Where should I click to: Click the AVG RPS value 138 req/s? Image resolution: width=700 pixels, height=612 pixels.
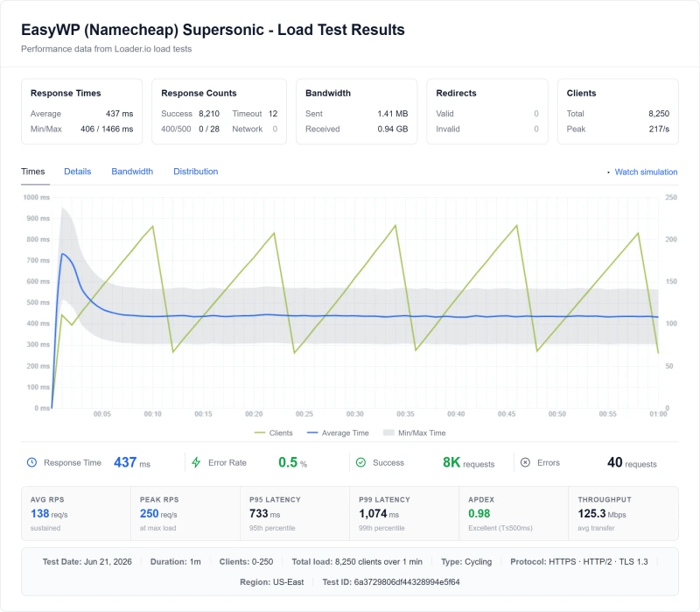49,514
